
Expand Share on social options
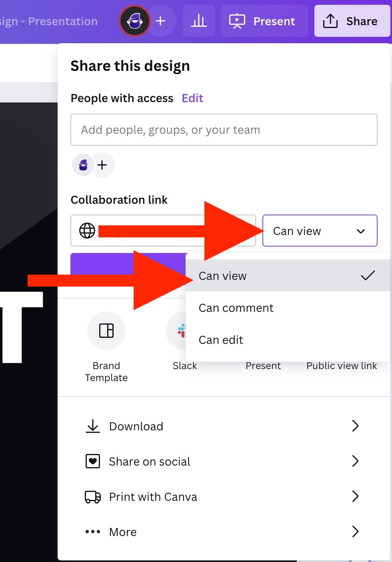(x=223, y=461)
